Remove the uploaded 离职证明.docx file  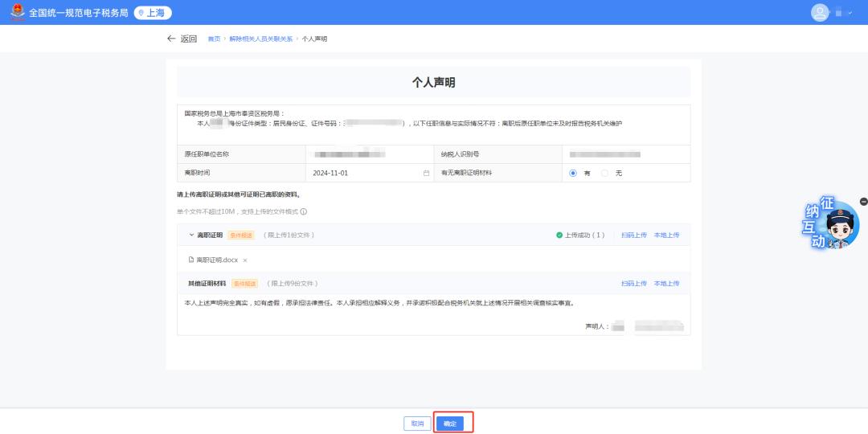(245, 260)
